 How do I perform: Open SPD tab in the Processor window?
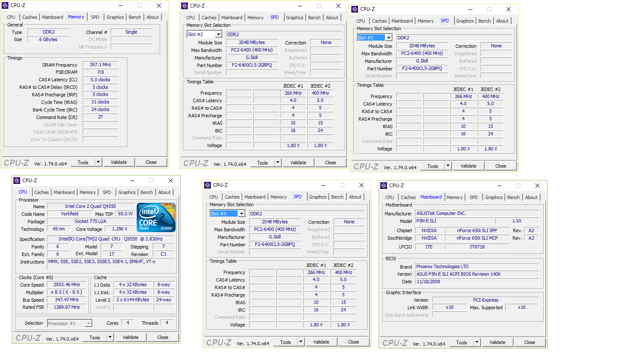pos(107,192)
